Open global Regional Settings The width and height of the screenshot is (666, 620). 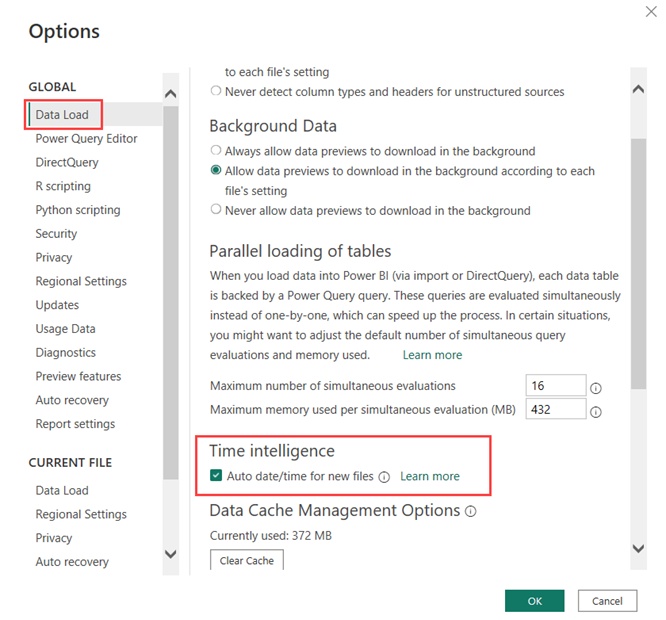pyautogui.click(x=81, y=281)
